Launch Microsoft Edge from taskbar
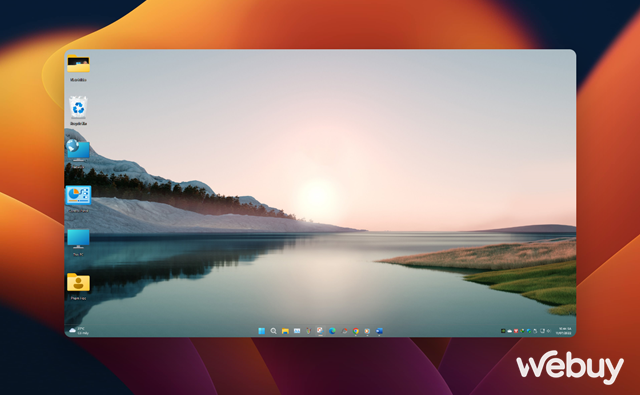This screenshot has height=395, width=640. (x=332, y=331)
